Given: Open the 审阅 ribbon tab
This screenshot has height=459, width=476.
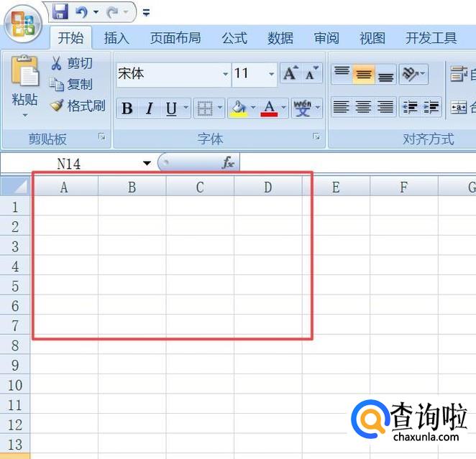Looking at the screenshot, I should click(x=326, y=38).
